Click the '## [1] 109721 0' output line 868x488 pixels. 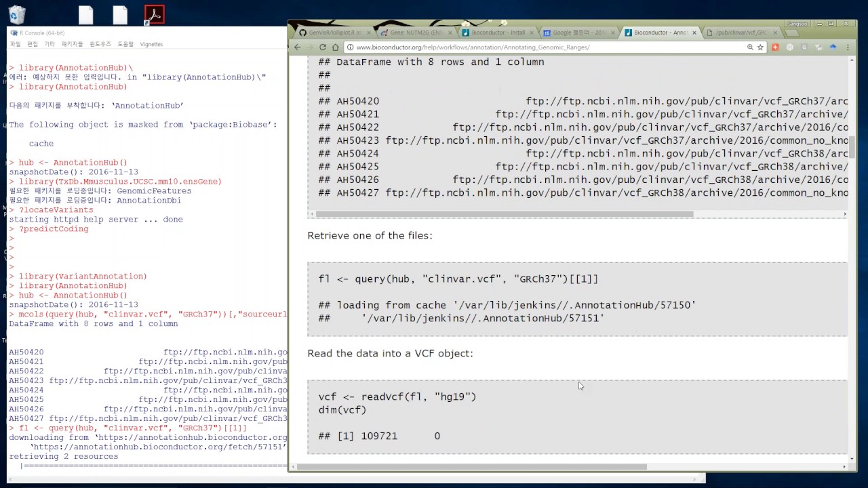(x=379, y=436)
